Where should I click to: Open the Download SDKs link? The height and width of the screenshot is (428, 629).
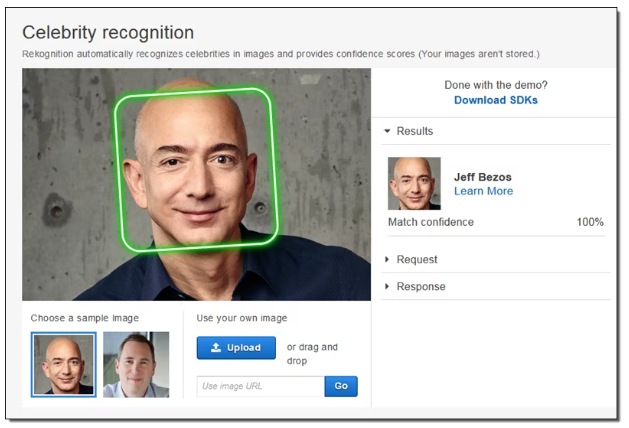495,100
